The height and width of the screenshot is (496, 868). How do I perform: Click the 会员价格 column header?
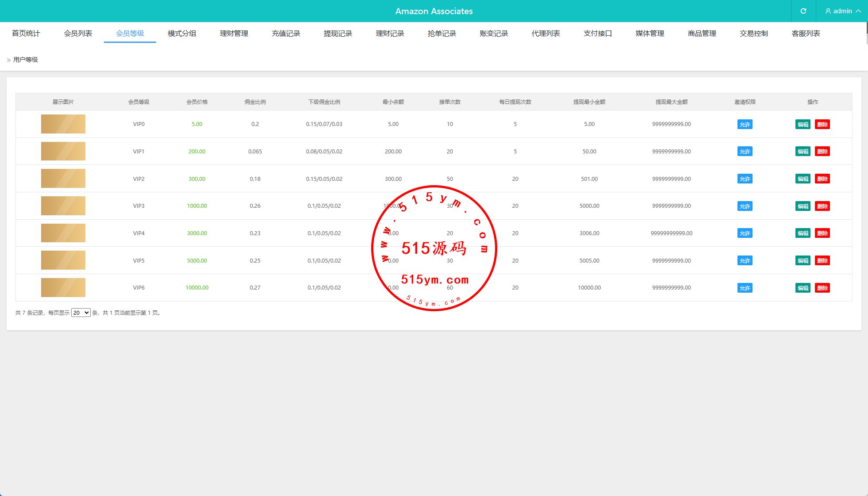tap(197, 102)
